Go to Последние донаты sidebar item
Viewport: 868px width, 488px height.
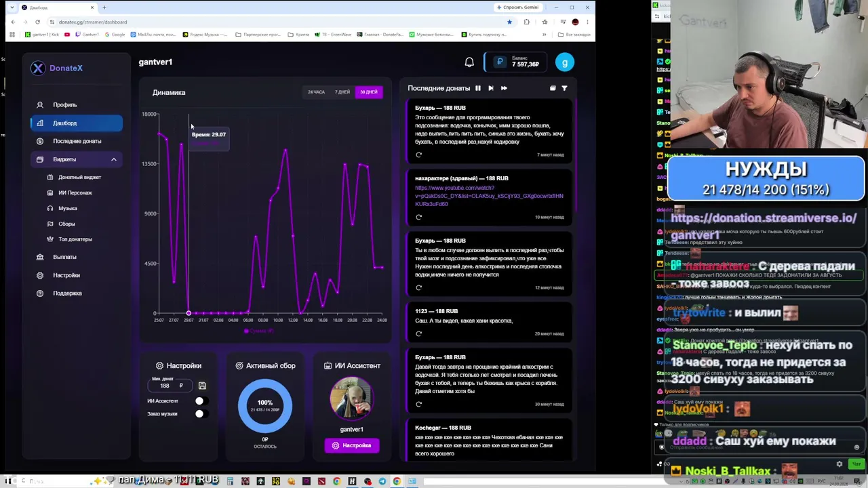(77, 141)
